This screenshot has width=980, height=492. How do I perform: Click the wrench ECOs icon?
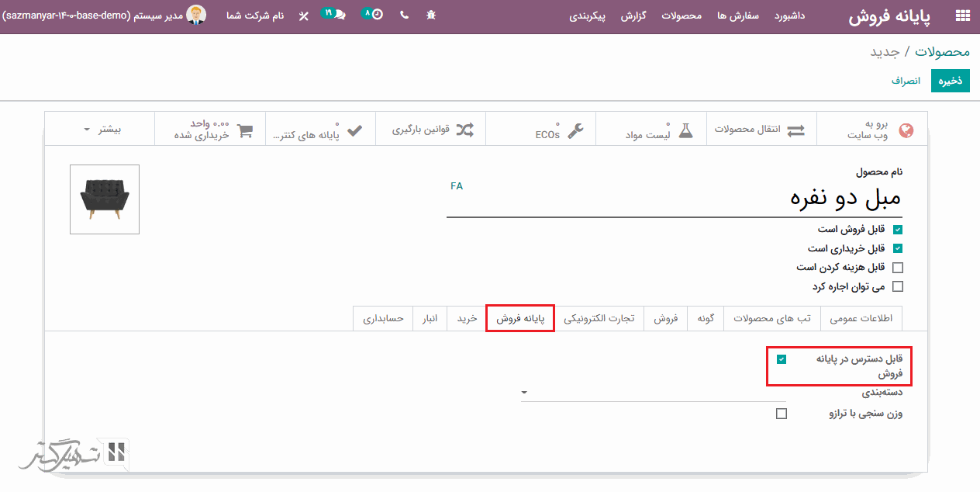point(575,130)
